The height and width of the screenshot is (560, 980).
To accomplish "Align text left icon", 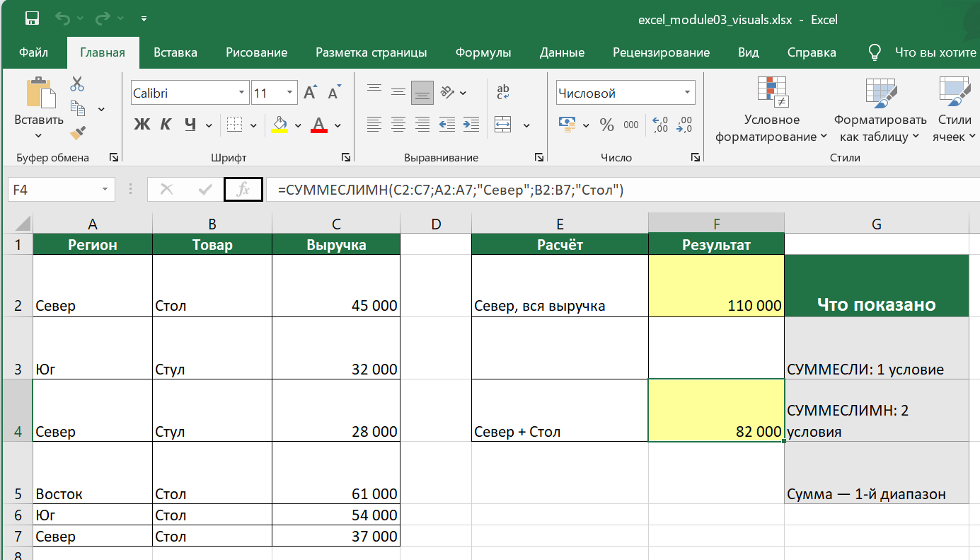I will coord(374,125).
